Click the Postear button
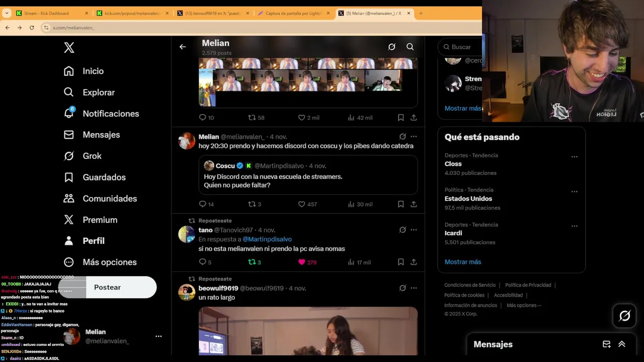The height and width of the screenshot is (362, 644). [107, 287]
